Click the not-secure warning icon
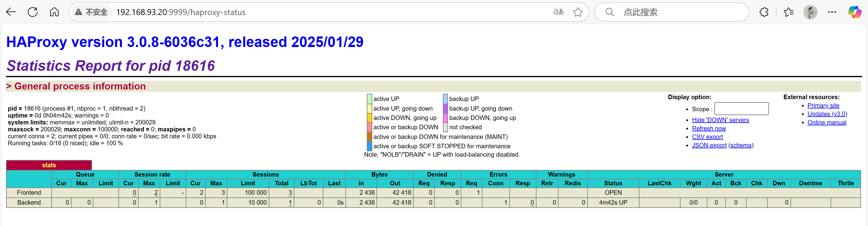 click(x=78, y=12)
